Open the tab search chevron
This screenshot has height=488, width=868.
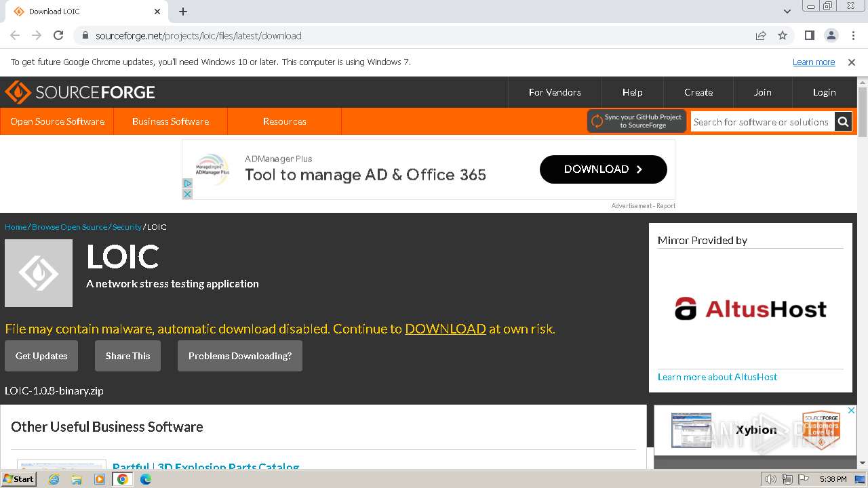point(787,12)
